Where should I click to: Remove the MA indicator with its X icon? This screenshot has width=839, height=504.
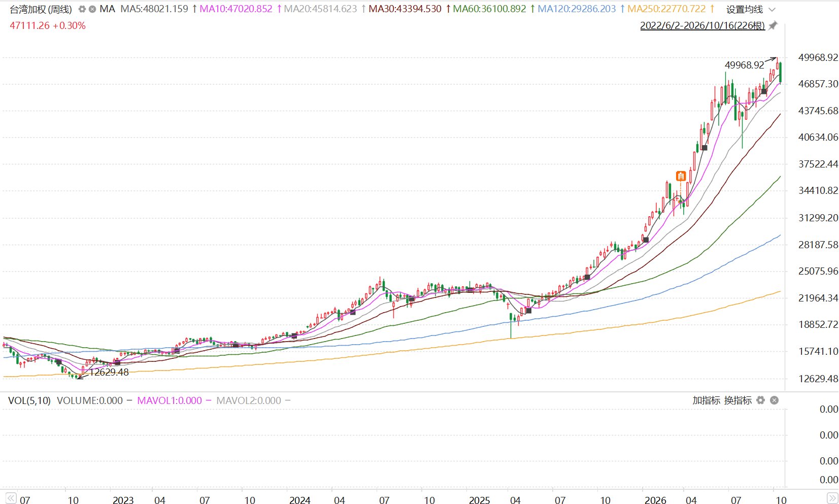tap(92, 9)
